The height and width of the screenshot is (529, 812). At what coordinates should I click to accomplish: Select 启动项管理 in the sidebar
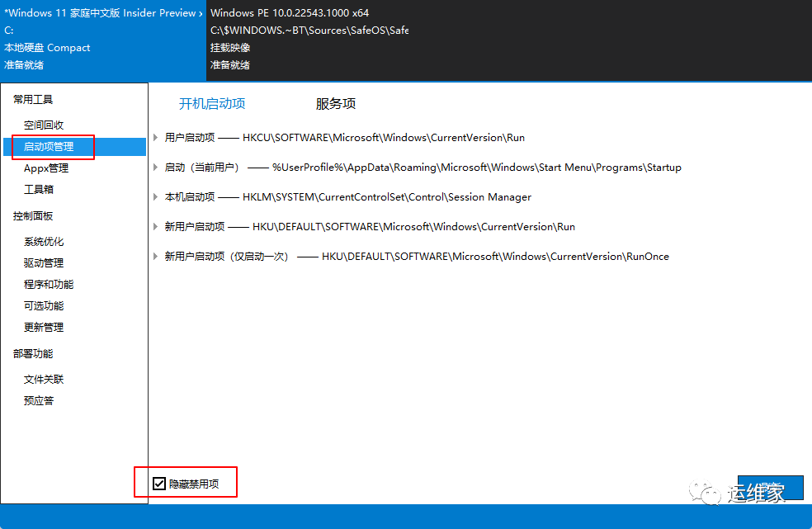coord(74,147)
